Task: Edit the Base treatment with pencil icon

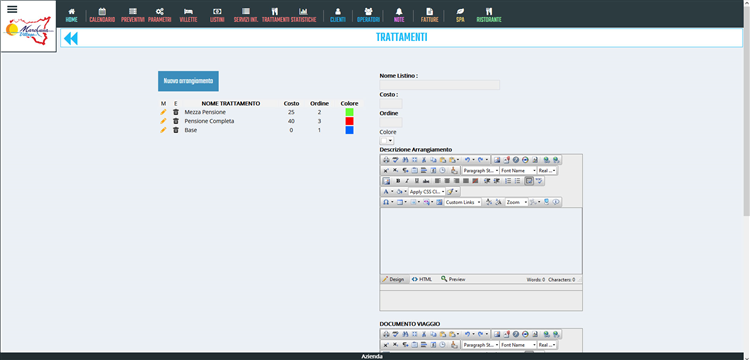Action: [163, 130]
